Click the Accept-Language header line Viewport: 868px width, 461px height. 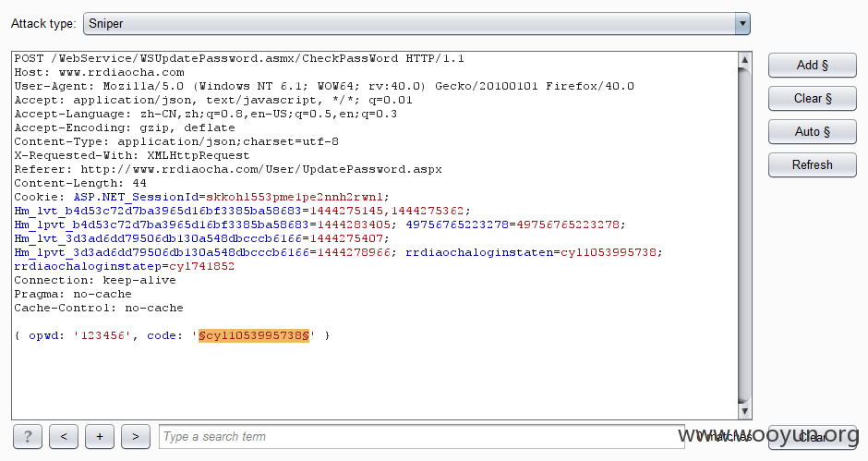tap(205, 115)
